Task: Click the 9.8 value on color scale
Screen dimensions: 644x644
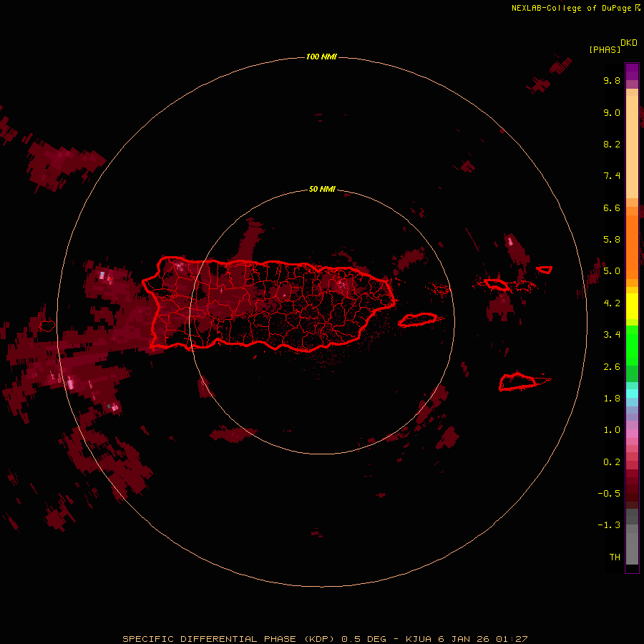Action: point(612,80)
